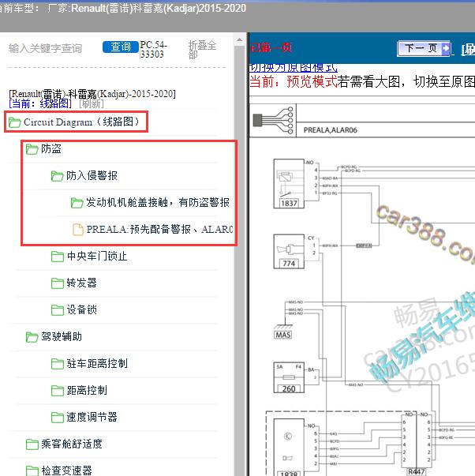Select the 防入侵警报 tree label
The height and width of the screenshot is (476, 475).
click(92, 175)
